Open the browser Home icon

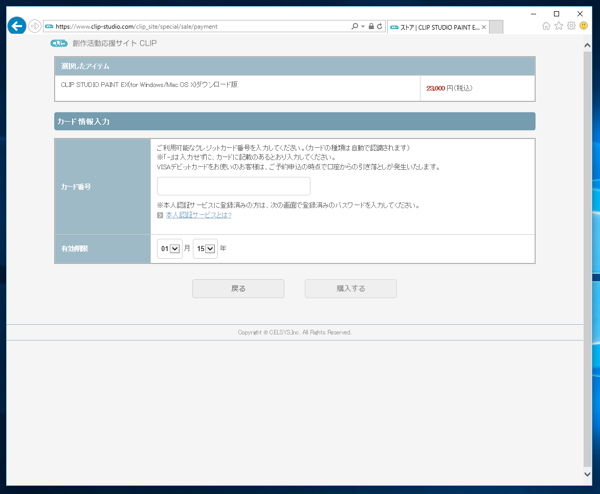546,26
